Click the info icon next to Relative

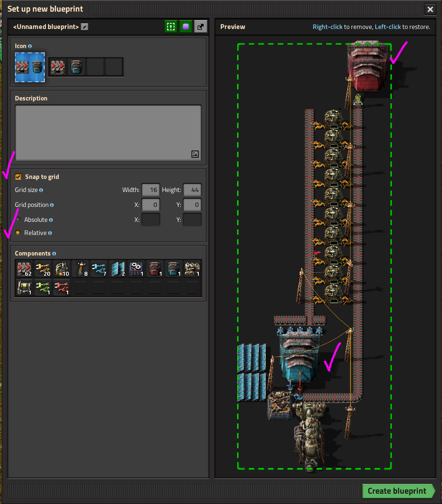(x=50, y=233)
